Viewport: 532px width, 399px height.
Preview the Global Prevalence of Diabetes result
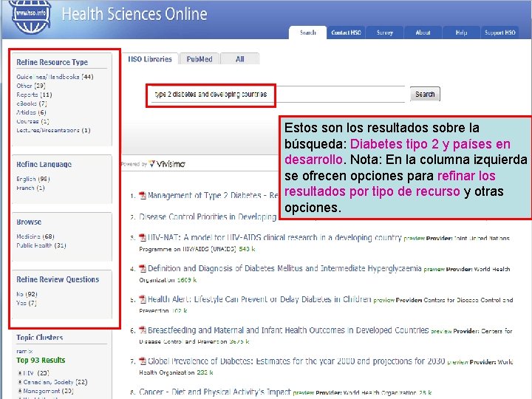(457, 362)
